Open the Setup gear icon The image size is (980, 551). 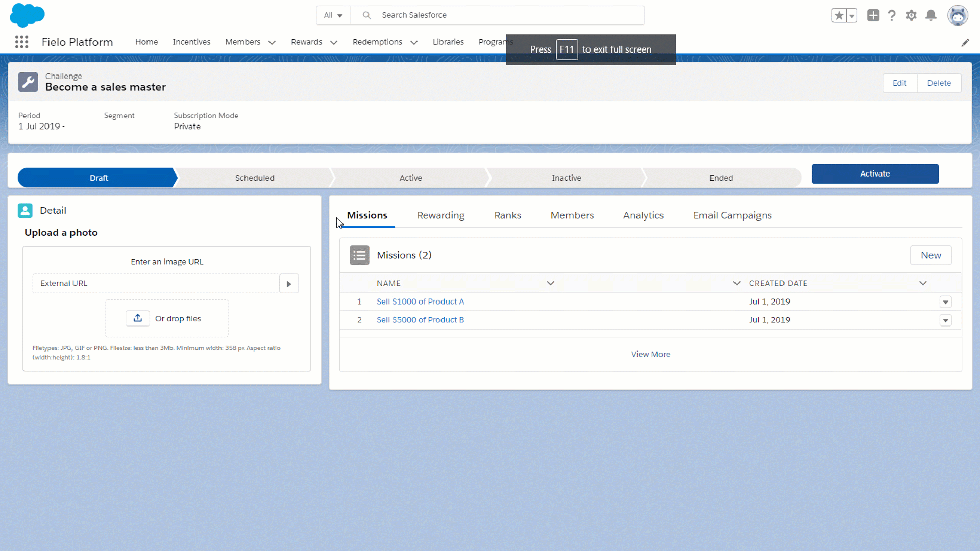[x=911, y=15]
